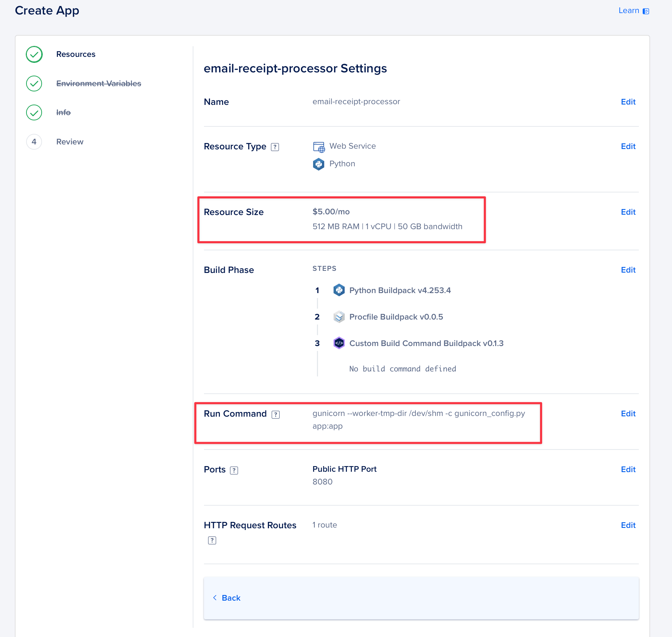Click the Web Service icon
Image resolution: width=672 pixels, height=637 pixels.
[319, 147]
